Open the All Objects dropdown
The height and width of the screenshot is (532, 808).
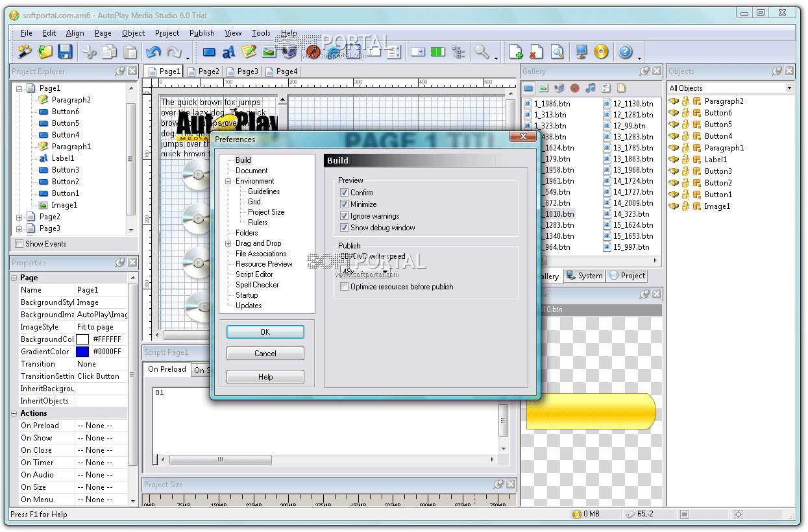(789, 88)
